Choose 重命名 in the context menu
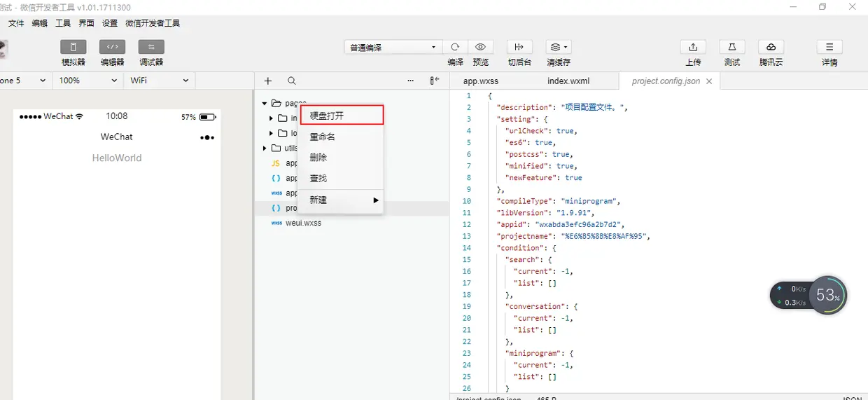868x400 pixels. (x=340, y=137)
